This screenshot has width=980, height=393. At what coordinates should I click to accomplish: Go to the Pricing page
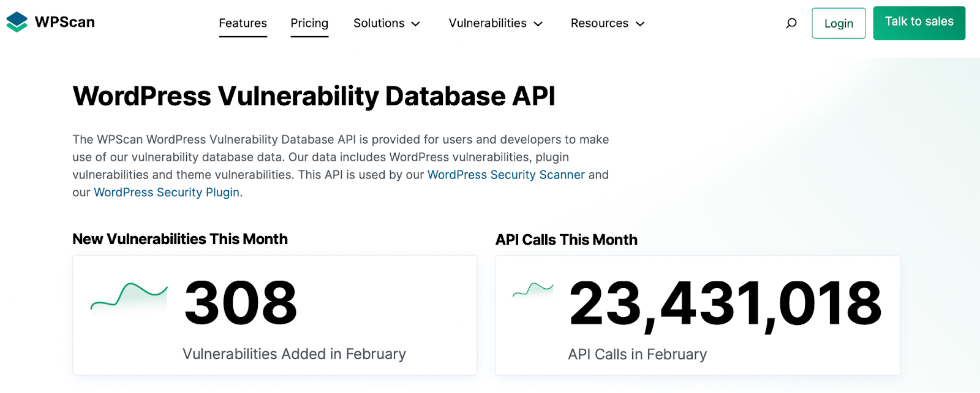(309, 23)
